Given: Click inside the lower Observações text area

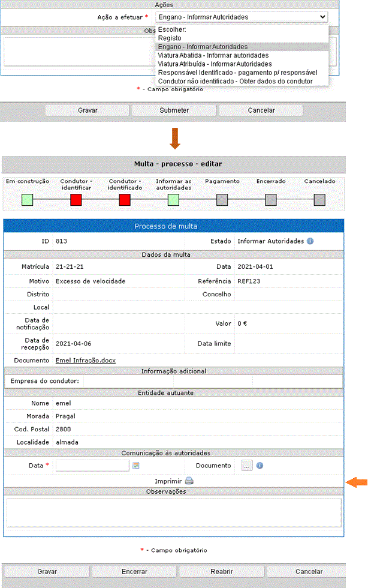Looking at the screenshot, I should pyautogui.click(x=173, y=512).
